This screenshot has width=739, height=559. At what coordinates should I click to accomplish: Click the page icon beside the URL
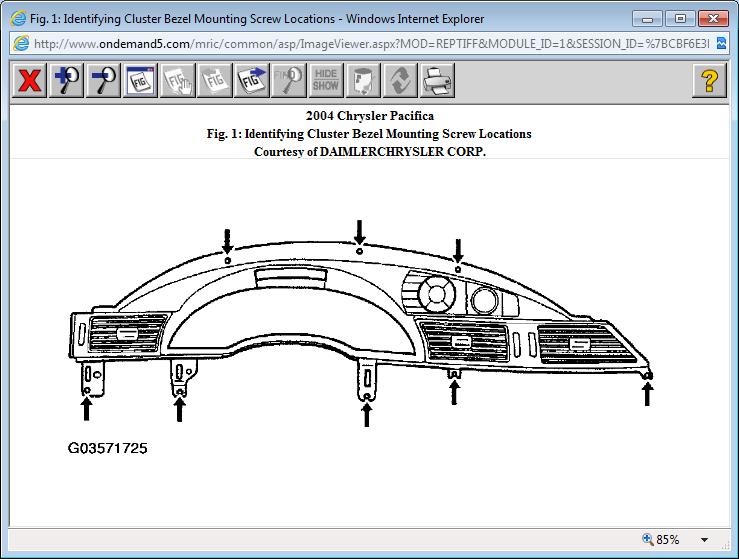coord(21,44)
